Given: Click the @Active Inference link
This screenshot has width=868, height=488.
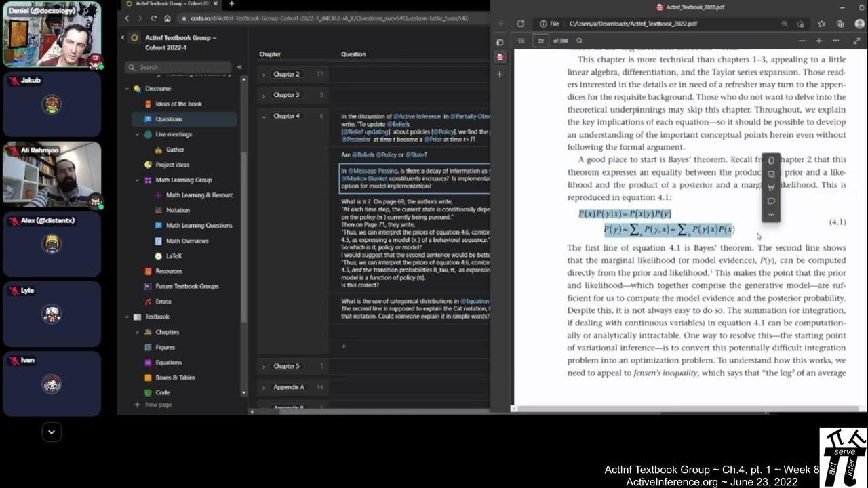Looking at the screenshot, I should coord(417,117).
